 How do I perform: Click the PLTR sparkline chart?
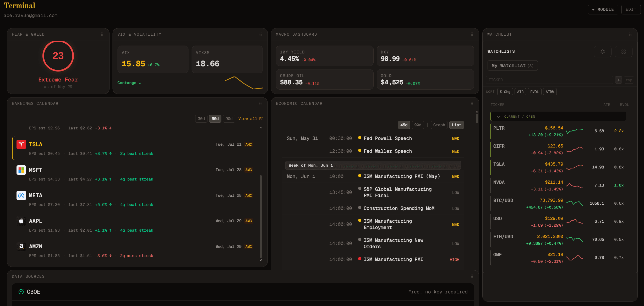pyautogui.click(x=574, y=131)
